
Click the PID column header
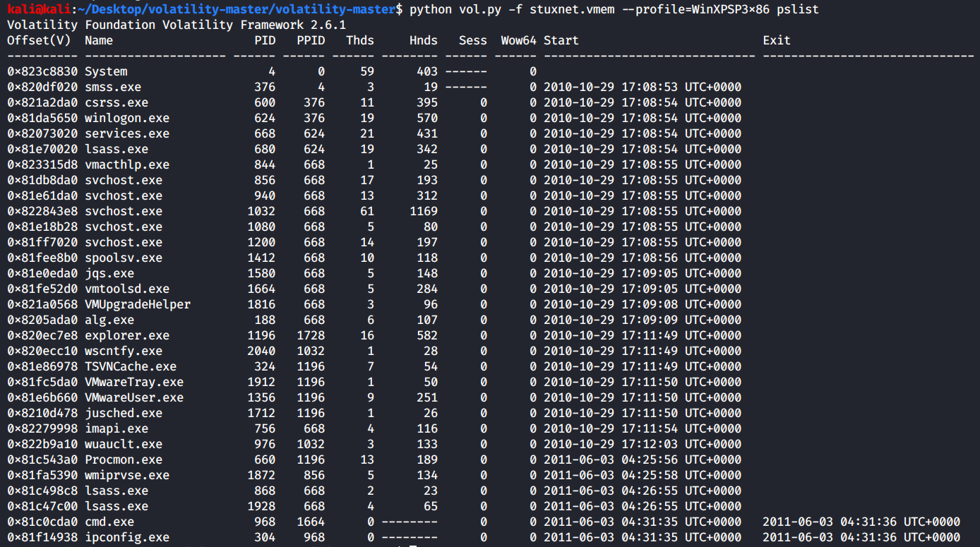(265, 40)
